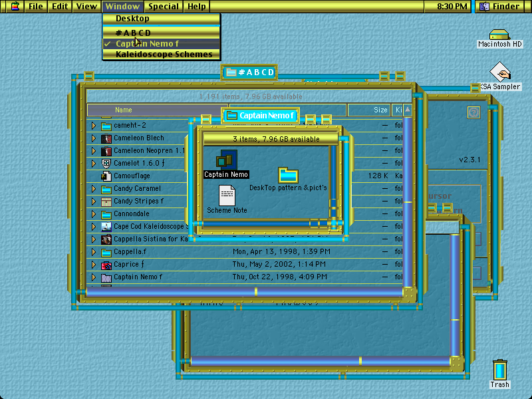The width and height of the screenshot is (532, 399).
Task: Click the cameht-2 folder icon
Action: pos(106,126)
